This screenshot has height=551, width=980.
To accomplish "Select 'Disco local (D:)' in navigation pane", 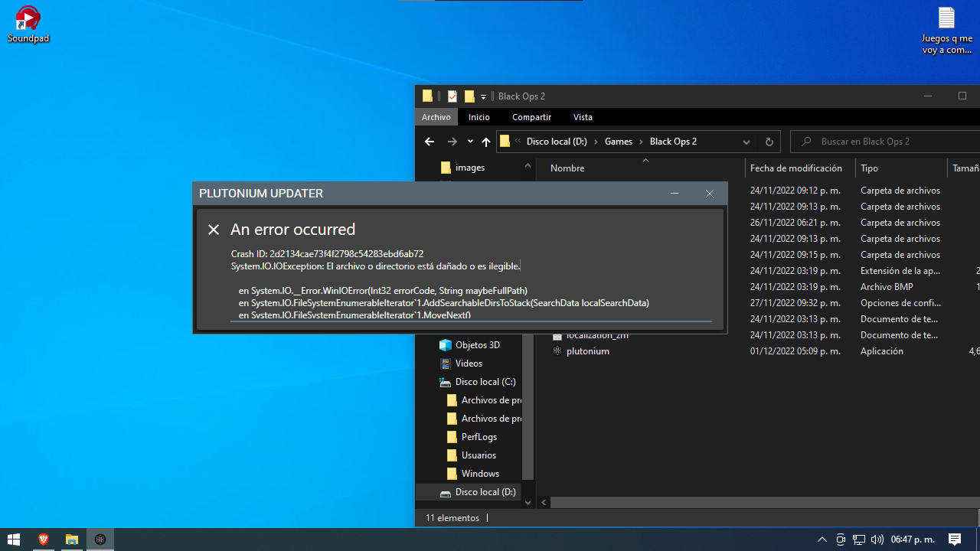I will [x=485, y=492].
